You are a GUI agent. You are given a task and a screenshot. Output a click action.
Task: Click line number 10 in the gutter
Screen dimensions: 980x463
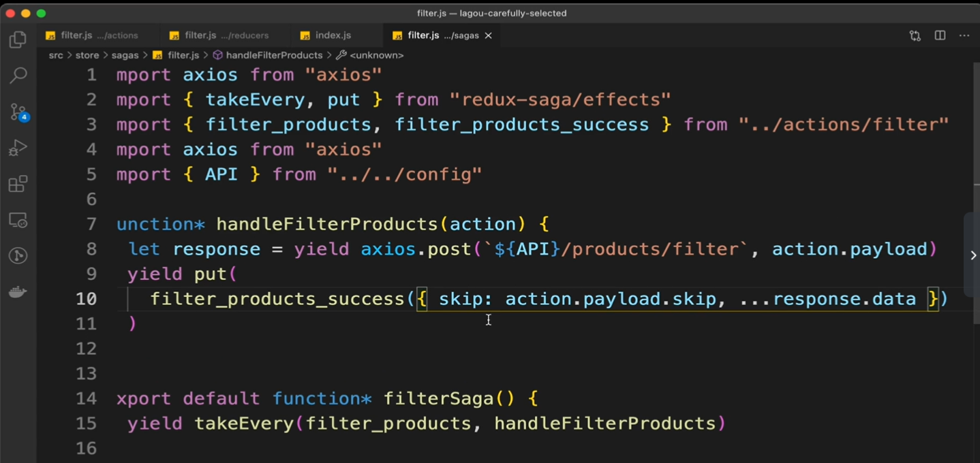(x=87, y=299)
